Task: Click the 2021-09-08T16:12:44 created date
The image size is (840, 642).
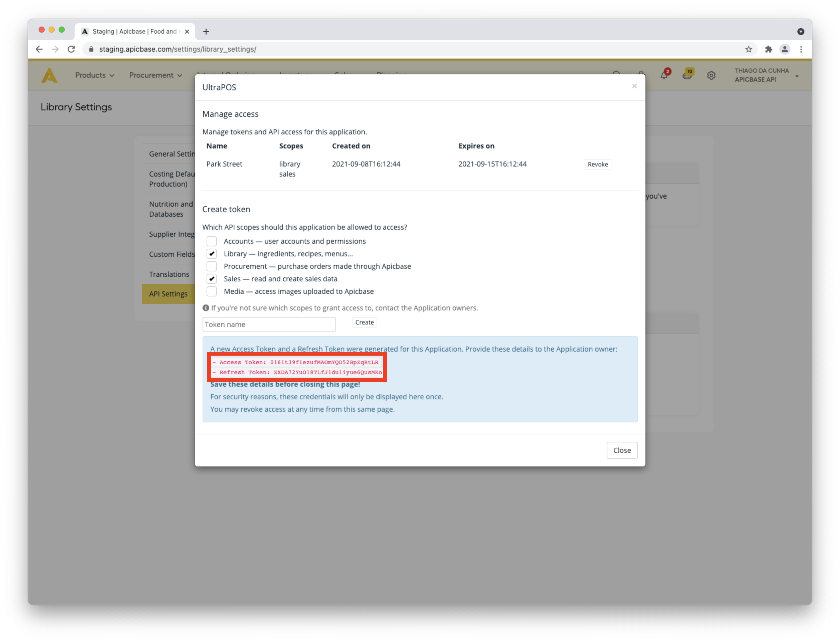Action: click(x=366, y=164)
